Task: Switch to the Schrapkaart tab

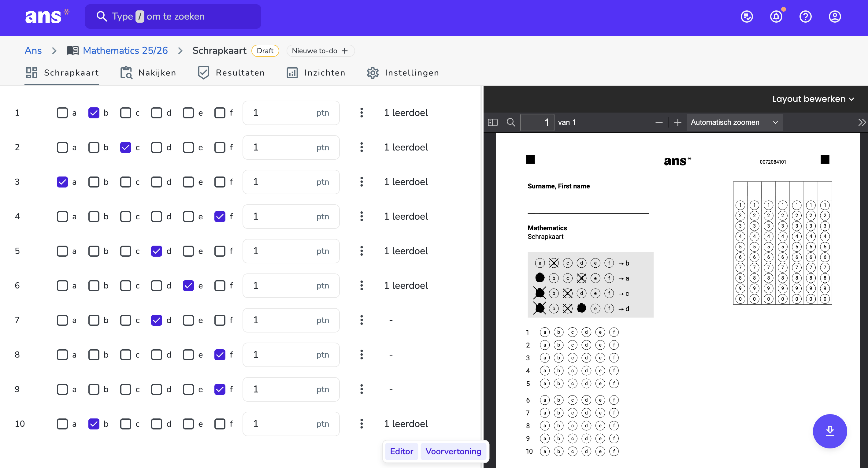Action: [62, 73]
